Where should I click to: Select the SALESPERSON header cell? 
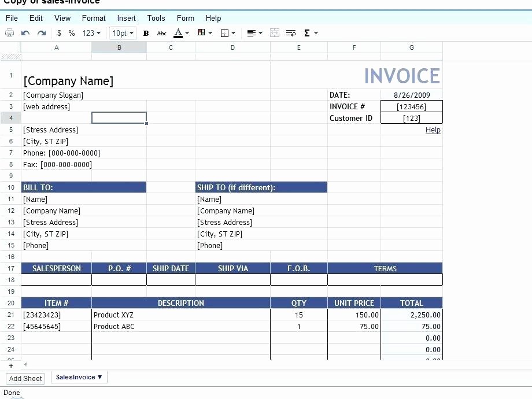56,268
